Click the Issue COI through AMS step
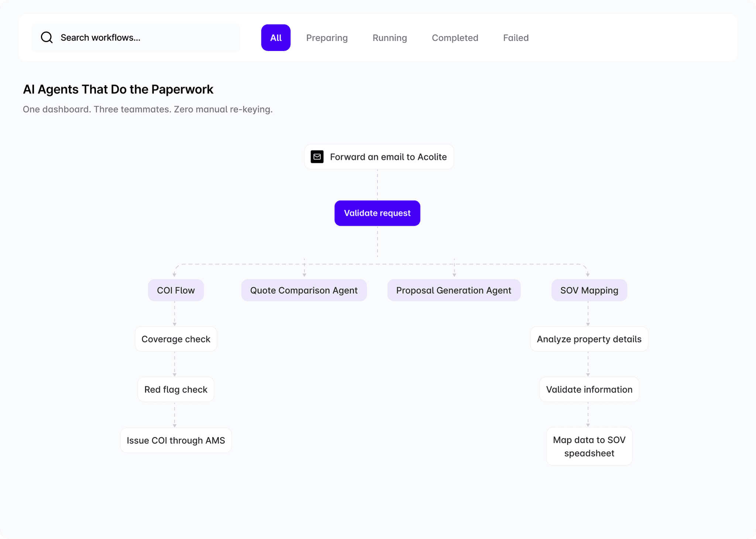The height and width of the screenshot is (539, 756). [x=176, y=440]
